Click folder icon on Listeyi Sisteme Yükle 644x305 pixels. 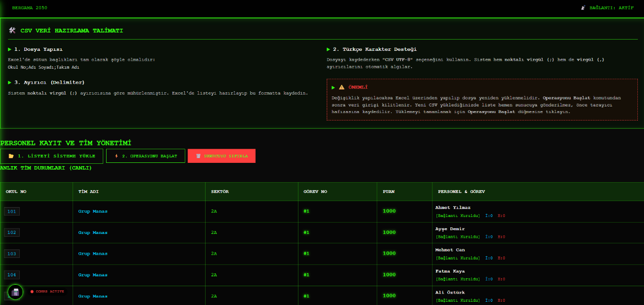(11, 156)
